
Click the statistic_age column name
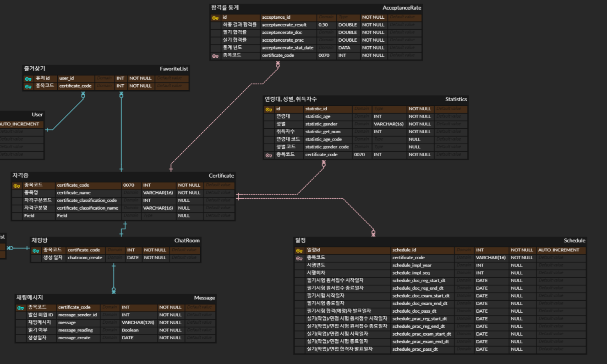pos(317,117)
